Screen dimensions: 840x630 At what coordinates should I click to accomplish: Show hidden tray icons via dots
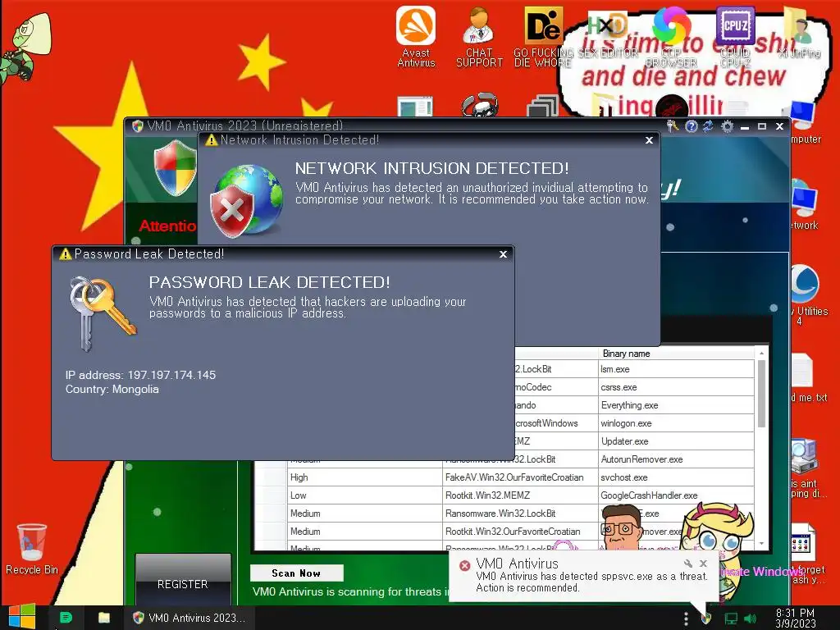[x=686, y=619]
